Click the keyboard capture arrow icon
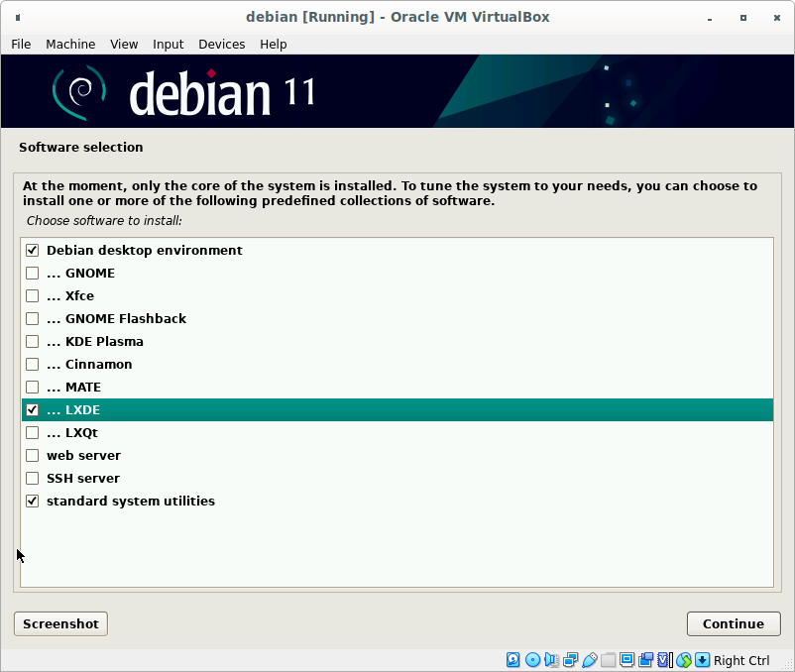The image size is (795, 672). (x=702, y=660)
